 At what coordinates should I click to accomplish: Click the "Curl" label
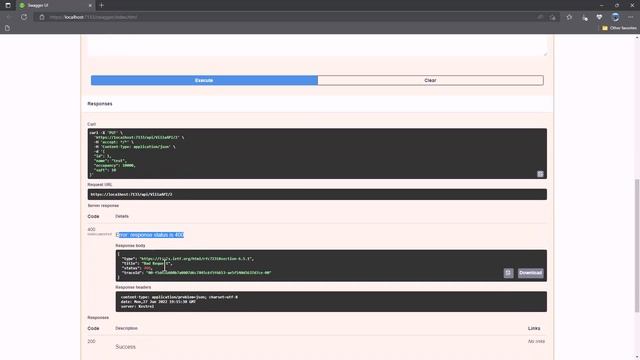(x=91, y=124)
